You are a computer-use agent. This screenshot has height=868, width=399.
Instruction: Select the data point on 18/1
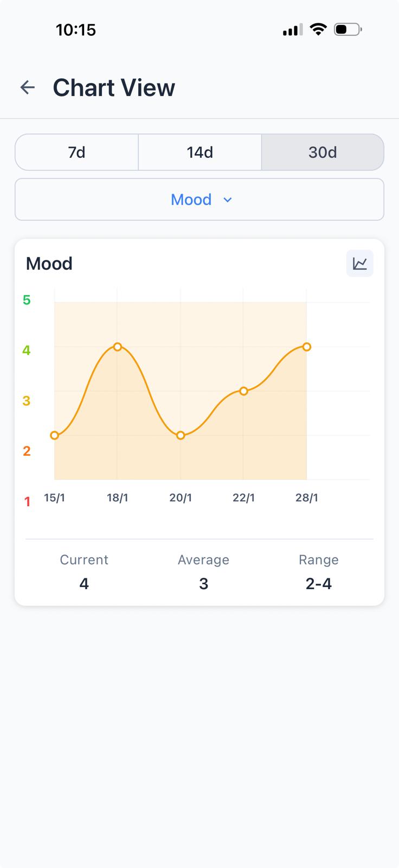[118, 347]
